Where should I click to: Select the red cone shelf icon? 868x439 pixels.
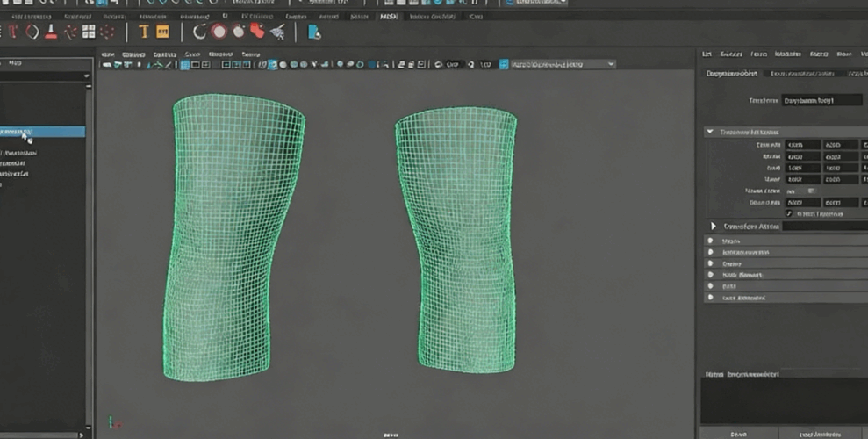pos(52,32)
